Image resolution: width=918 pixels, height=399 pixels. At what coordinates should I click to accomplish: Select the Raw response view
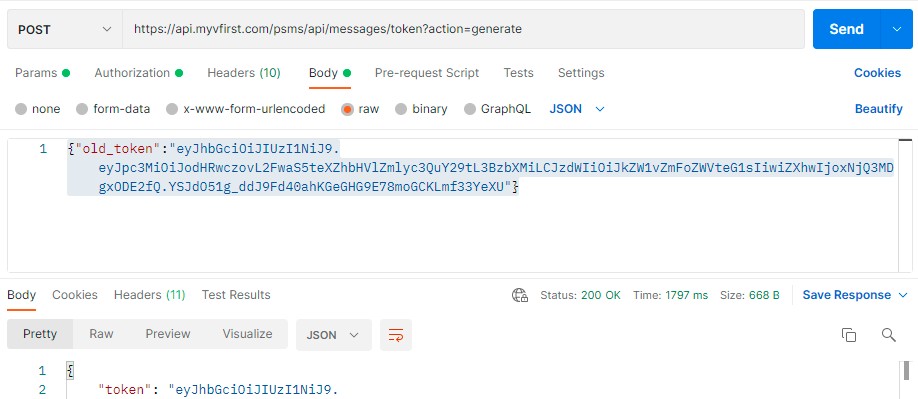tap(101, 334)
